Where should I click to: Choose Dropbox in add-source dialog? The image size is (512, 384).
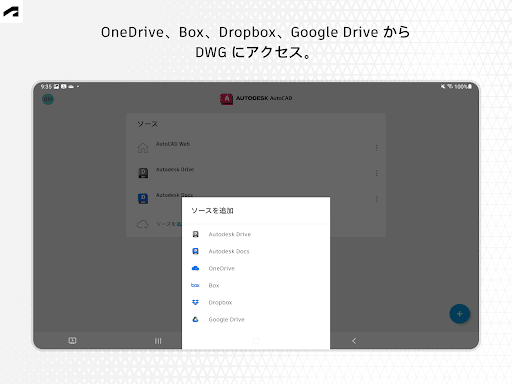pos(256,302)
